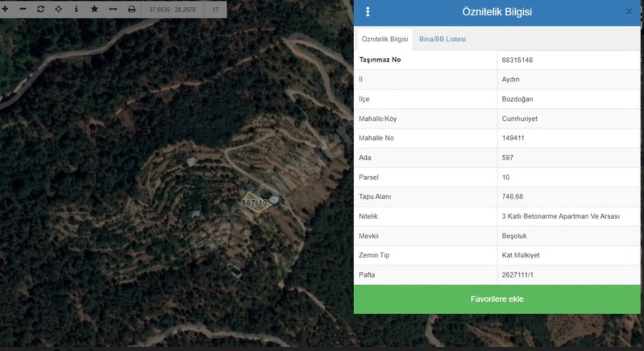Image resolution: width=644 pixels, height=351 pixels.
Task: Select Taşınmaz No value 68315148
Action: (x=517, y=60)
